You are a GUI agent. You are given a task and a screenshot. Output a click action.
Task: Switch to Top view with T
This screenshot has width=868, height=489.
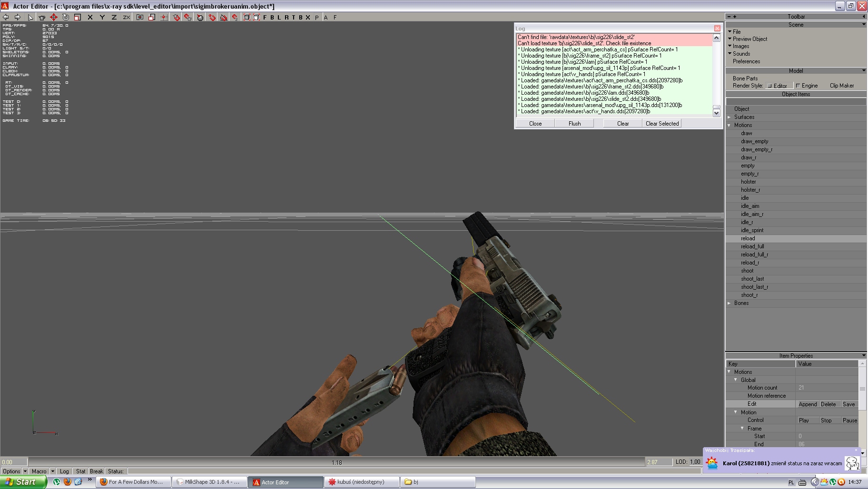click(x=294, y=17)
